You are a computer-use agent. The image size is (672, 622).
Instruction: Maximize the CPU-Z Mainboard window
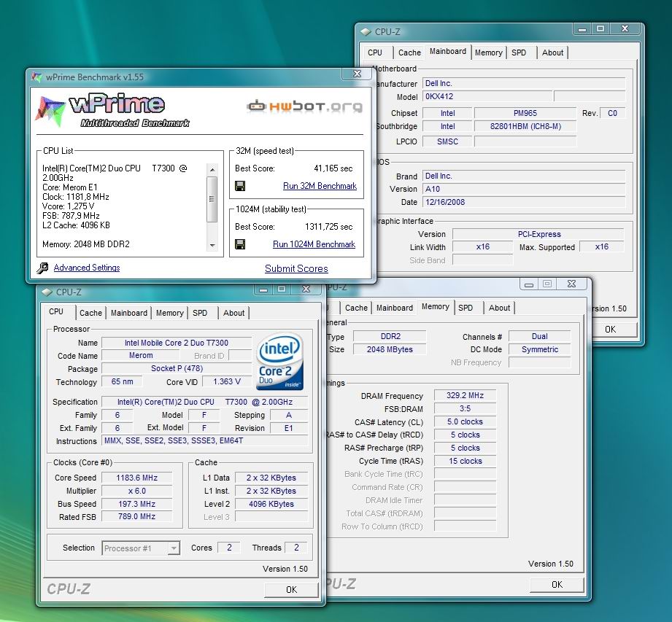[x=600, y=28]
